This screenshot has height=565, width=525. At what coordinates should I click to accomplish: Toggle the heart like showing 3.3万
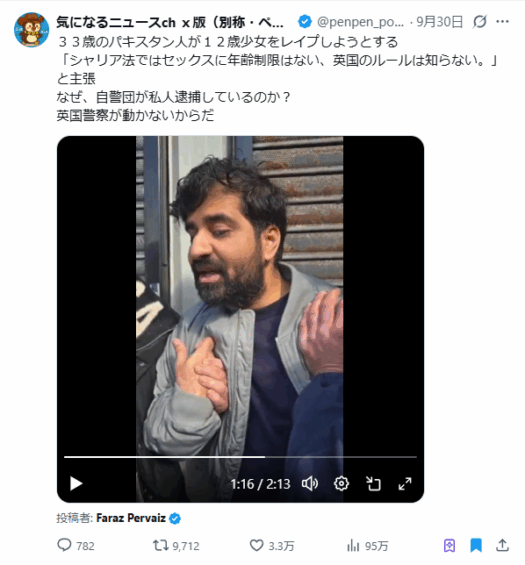pos(256,545)
